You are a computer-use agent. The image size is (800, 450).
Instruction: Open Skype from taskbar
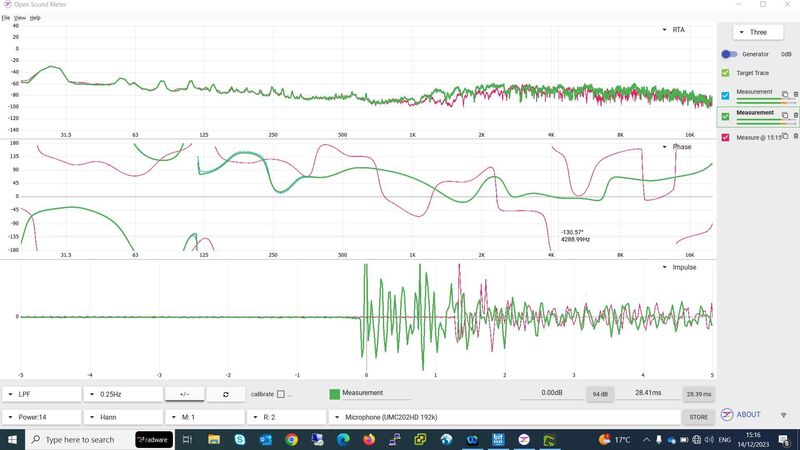click(x=239, y=439)
